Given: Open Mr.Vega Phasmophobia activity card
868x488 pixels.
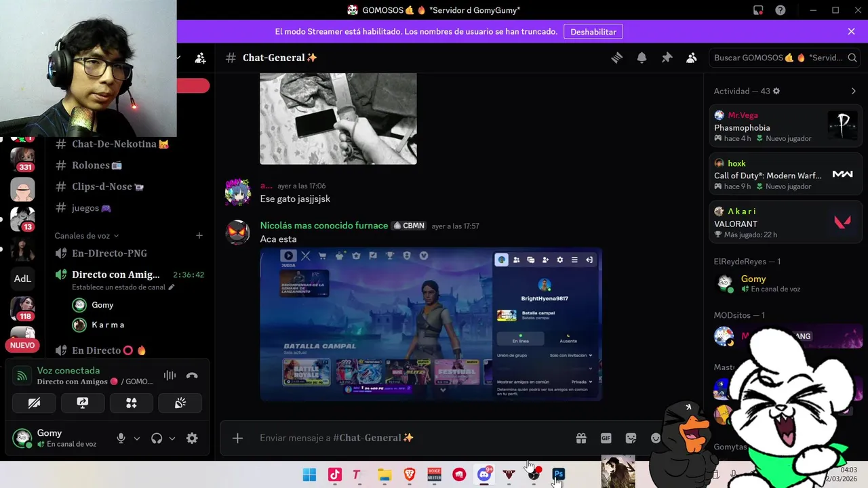Looking at the screenshot, I should point(786,126).
